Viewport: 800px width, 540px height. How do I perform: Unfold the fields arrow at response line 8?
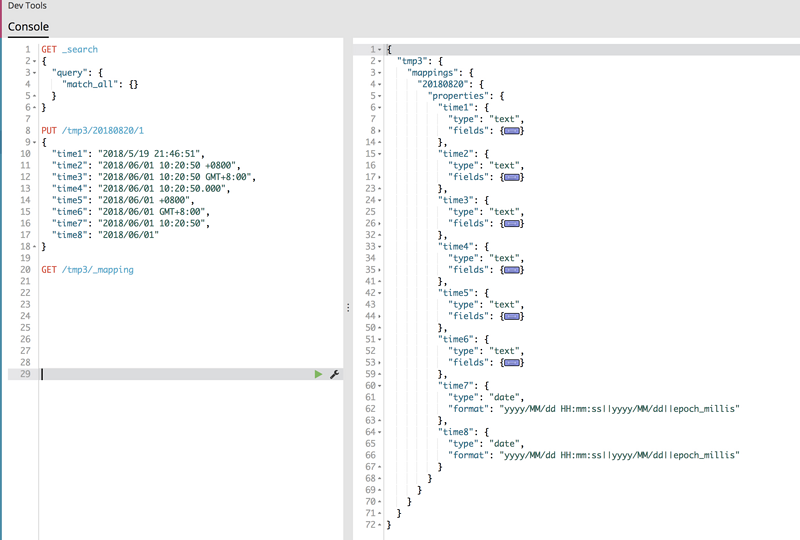pyautogui.click(x=380, y=131)
